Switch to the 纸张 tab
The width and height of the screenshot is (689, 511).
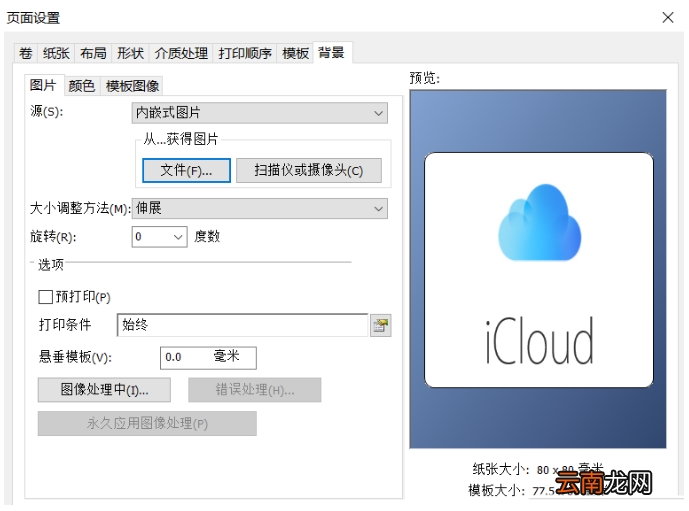click(x=56, y=54)
